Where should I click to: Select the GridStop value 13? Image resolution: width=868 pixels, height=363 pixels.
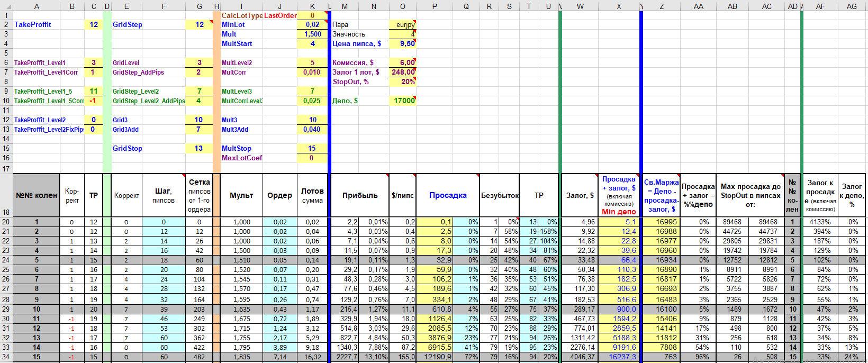pyautogui.click(x=199, y=148)
